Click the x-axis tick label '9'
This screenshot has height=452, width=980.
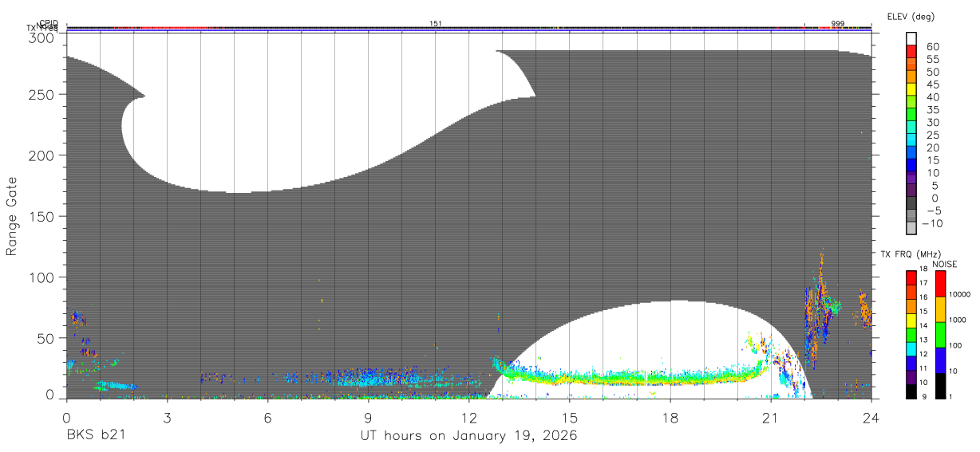[368, 417]
